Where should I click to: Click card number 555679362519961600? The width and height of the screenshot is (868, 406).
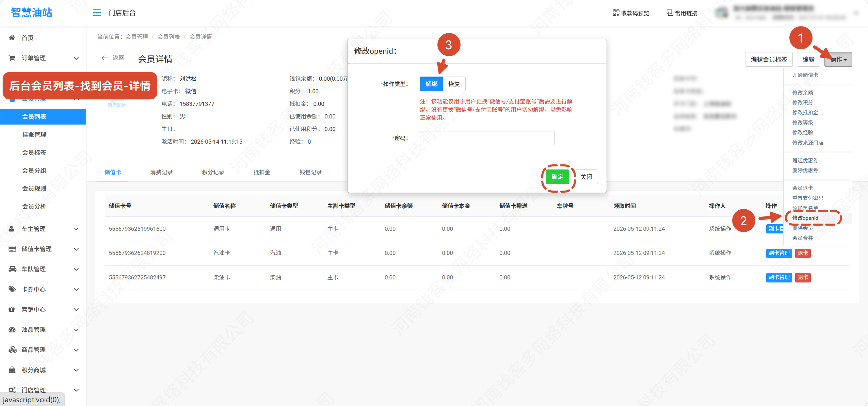point(137,229)
